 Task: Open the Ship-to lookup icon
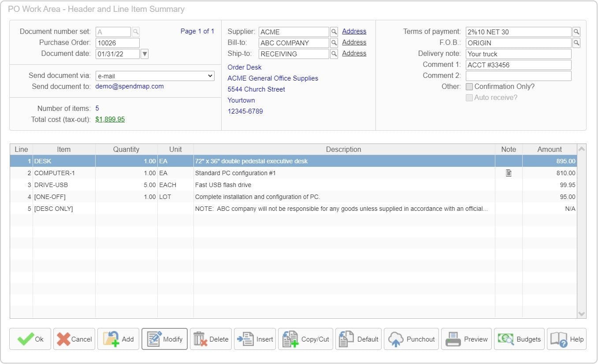[334, 53]
